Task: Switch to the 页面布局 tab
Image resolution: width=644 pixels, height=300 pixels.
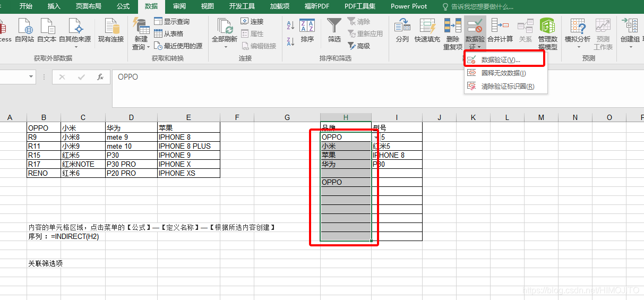Action: [89, 6]
